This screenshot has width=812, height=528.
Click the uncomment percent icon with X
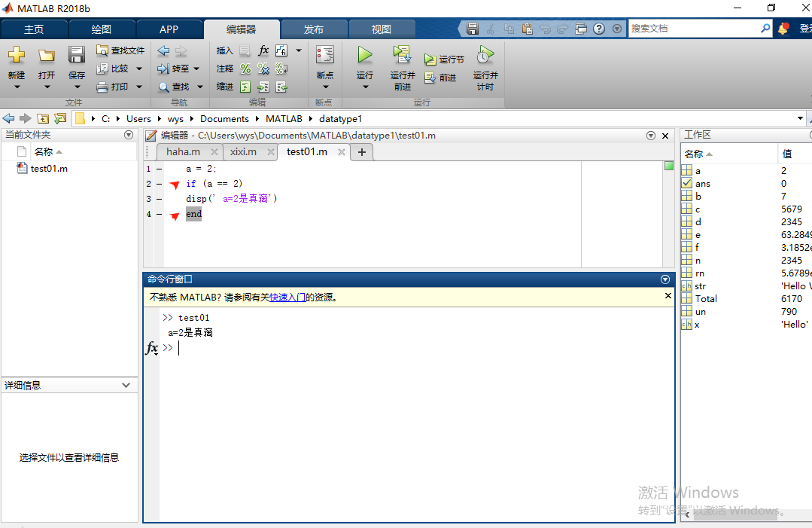click(x=263, y=69)
